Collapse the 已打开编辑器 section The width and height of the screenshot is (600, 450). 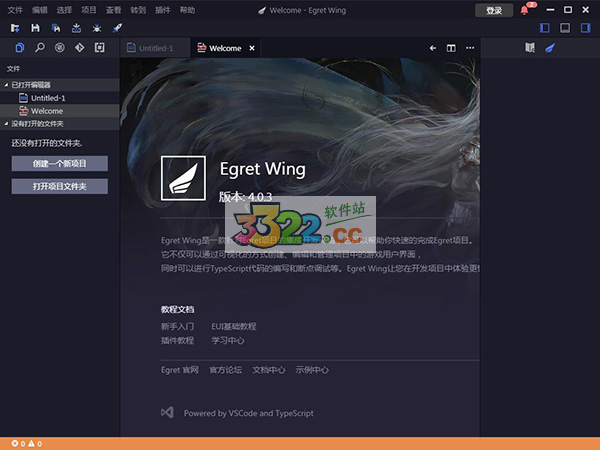click(60, 85)
